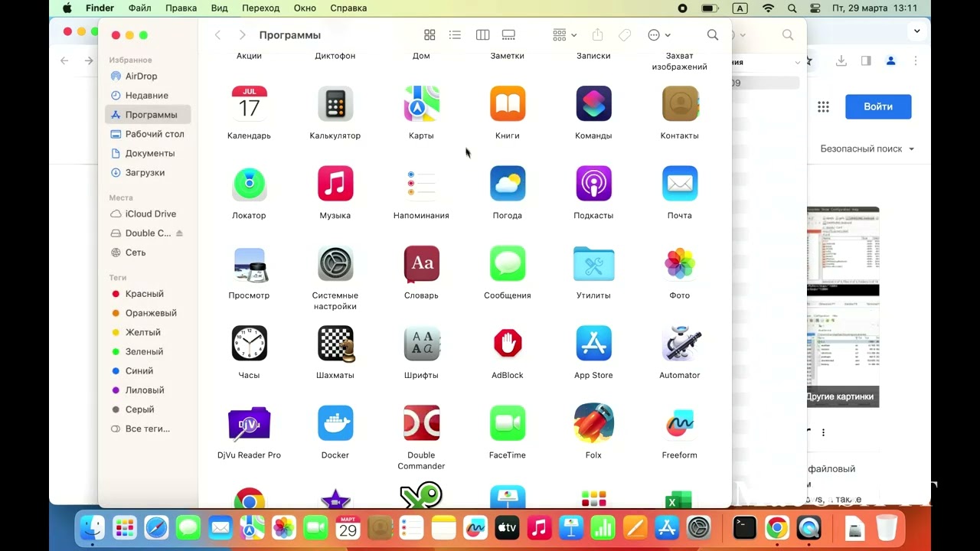Viewport: 980px width, 551px height.
Task: Open the grouping options dropdown
Action: 564,35
